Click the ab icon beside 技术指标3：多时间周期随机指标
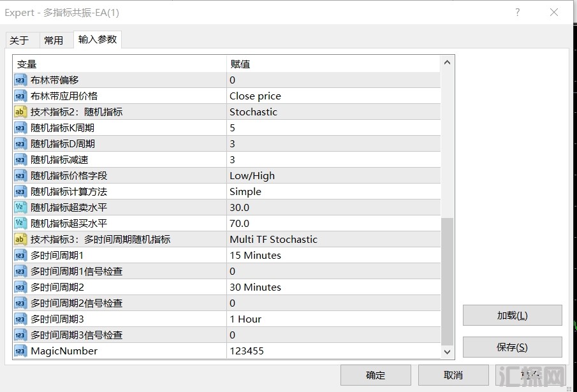 pyautogui.click(x=20, y=240)
